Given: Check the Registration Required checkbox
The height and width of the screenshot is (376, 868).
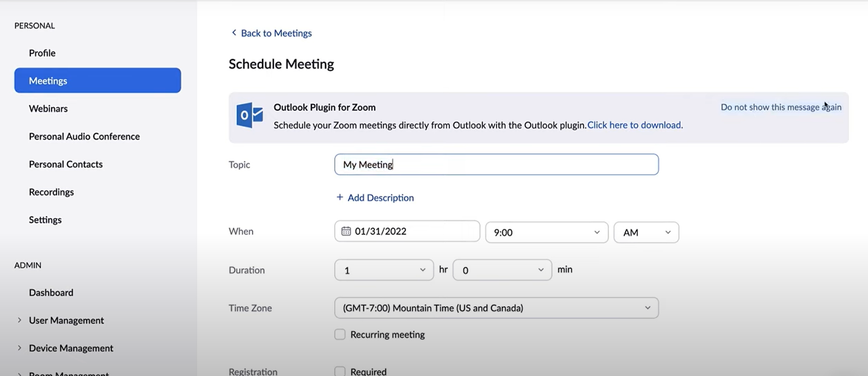Looking at the screenshot, I should click(x=340, y=371).
